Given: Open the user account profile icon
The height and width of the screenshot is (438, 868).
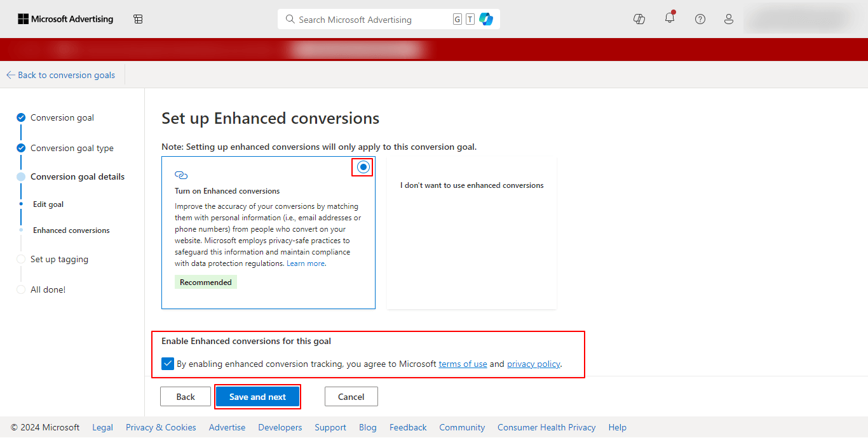Looking at the screenshot, I should coord(729,19).
